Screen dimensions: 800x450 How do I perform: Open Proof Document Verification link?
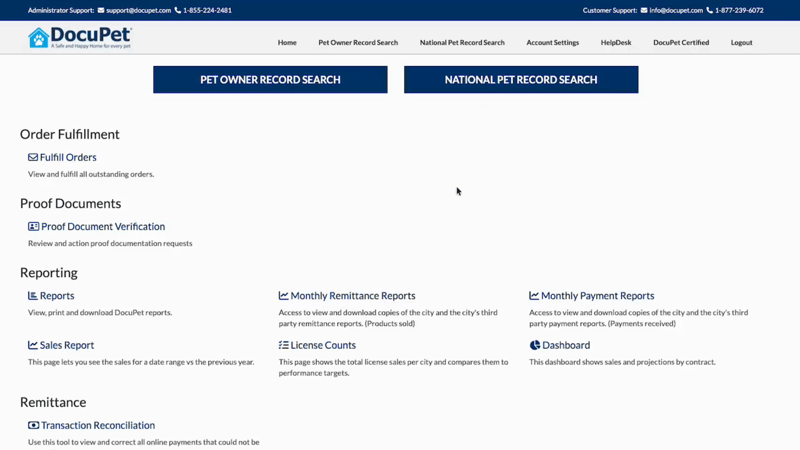pos(103,226)
